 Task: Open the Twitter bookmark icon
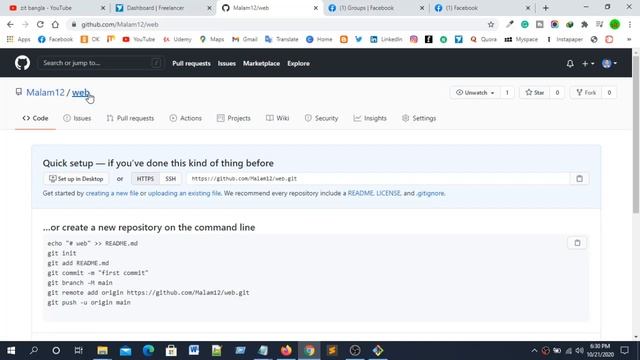click(x=358, y=39)
